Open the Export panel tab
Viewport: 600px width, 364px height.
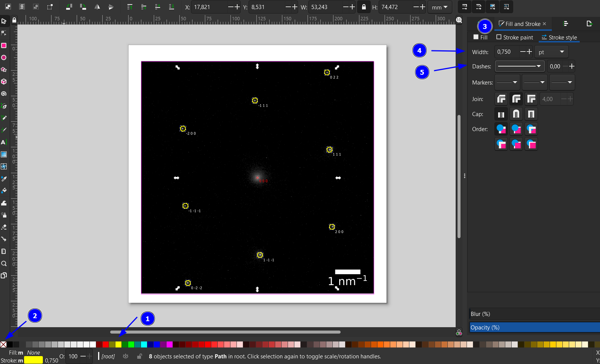589,24
